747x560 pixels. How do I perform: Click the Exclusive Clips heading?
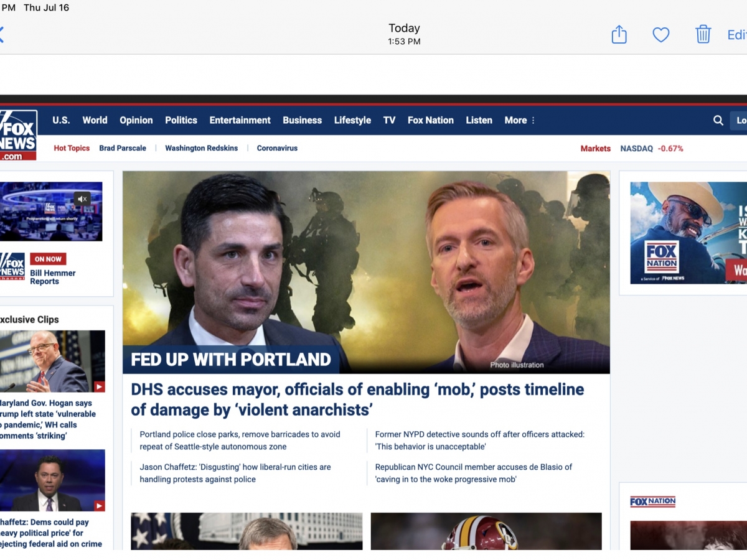click(x=29, y=320)
